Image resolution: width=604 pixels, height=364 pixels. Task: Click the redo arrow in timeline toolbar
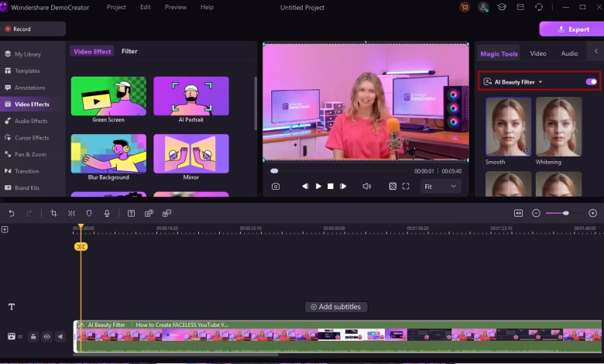29,214
